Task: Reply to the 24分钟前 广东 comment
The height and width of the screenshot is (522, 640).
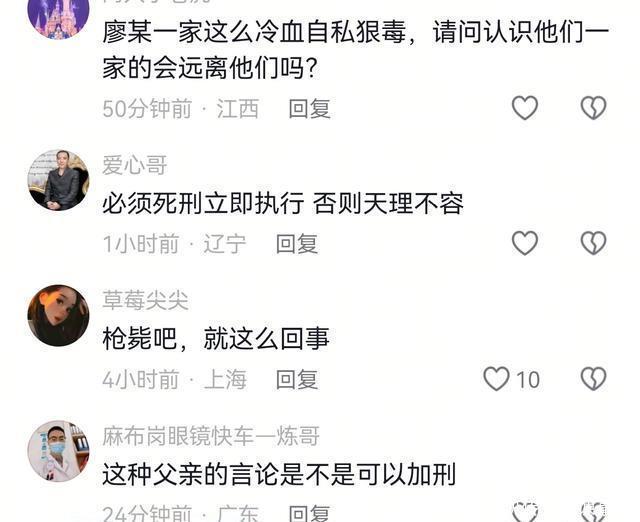Action: 309,513
